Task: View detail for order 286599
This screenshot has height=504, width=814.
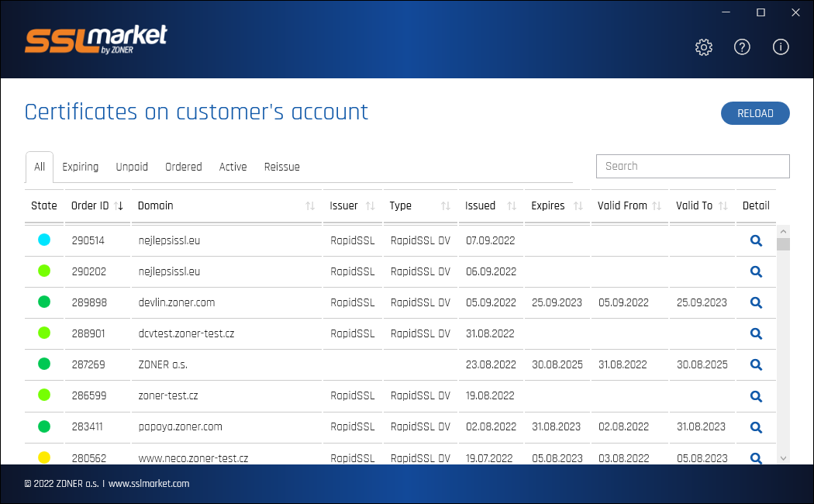Action: click(x=756, y=396)
